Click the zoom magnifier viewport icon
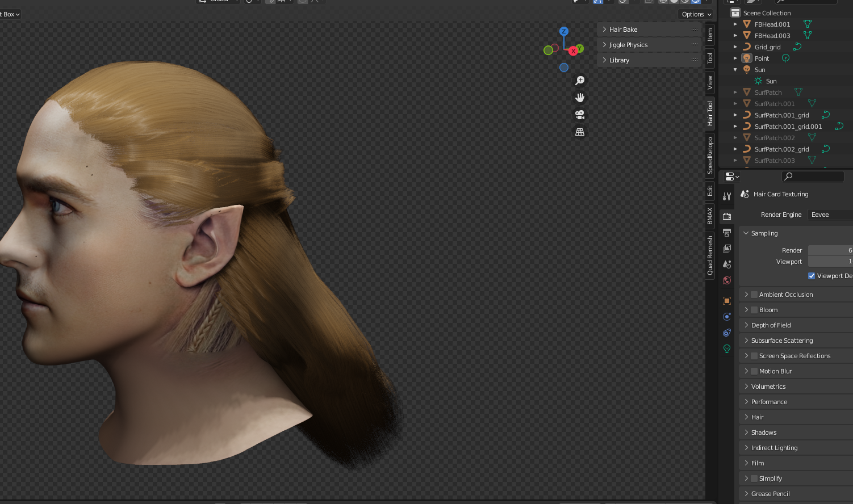853x504 pixels. tap(580, 81)
